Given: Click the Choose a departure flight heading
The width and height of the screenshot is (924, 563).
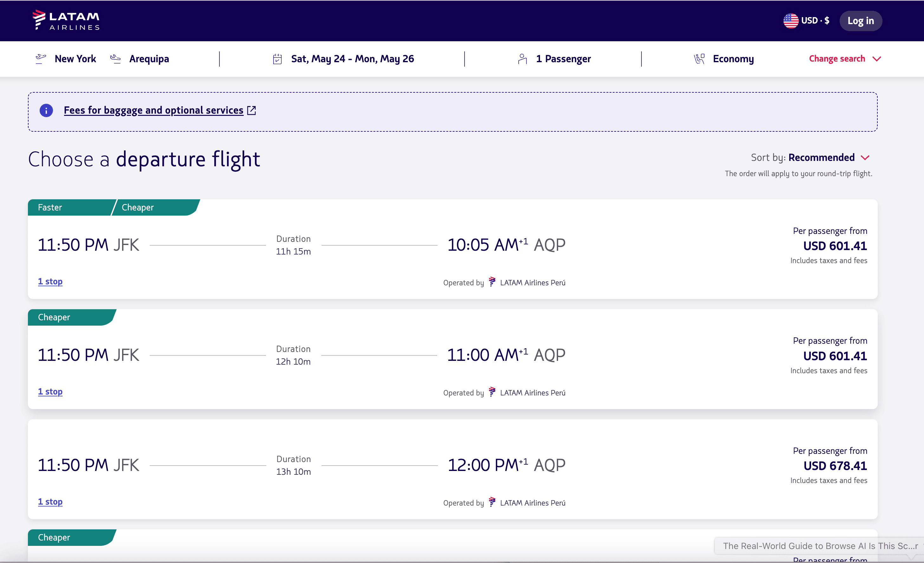Looking at the screenshot, I should (144, 159).
